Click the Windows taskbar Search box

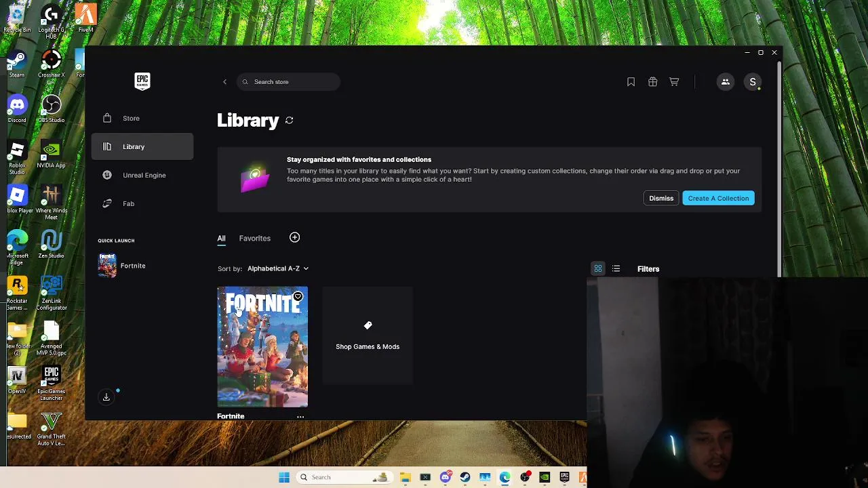coord(344,477)
